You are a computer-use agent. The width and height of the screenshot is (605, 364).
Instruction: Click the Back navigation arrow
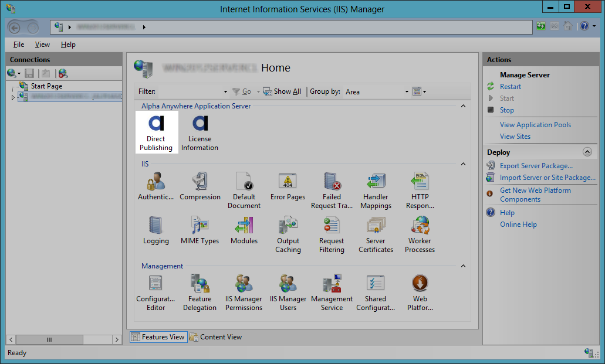[x=14, y=28]
